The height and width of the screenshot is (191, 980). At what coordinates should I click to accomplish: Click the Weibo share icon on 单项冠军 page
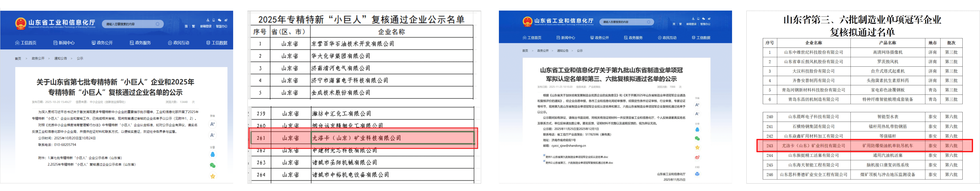tap(697, 157)
